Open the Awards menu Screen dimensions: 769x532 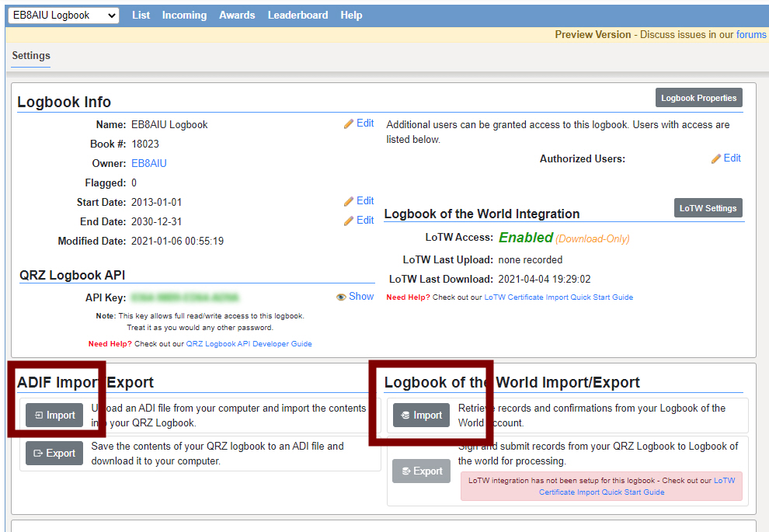tap(237, 16)
